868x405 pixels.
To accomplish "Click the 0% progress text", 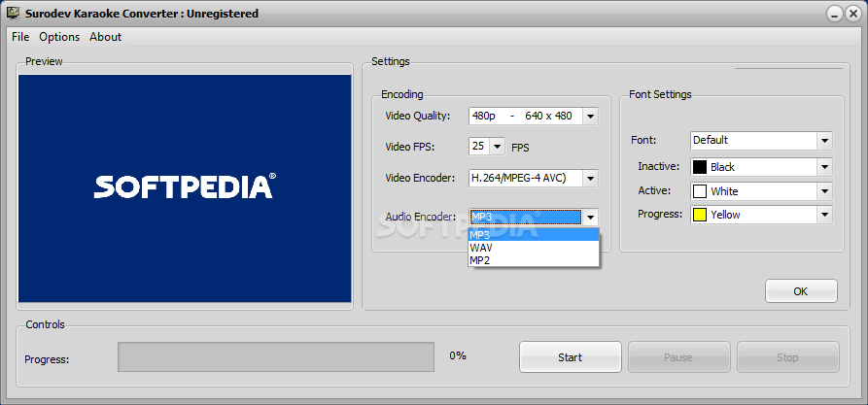I will (458, 355).
